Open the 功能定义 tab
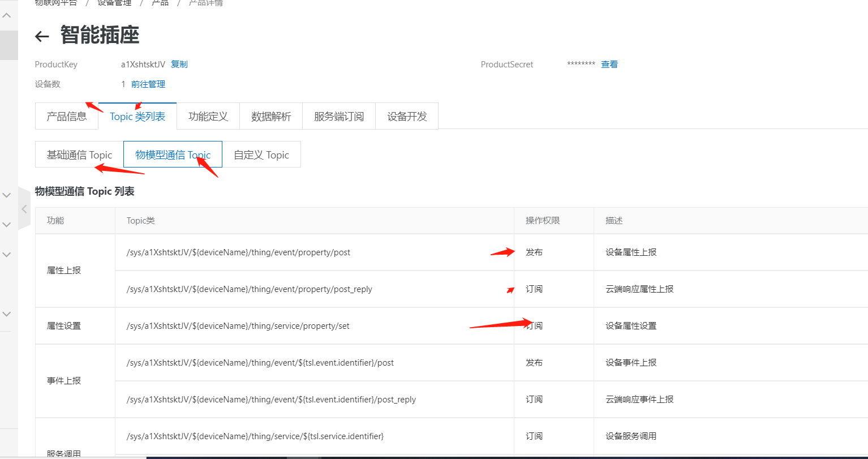This screenshot has height=459, width=868. pos(208,117)
